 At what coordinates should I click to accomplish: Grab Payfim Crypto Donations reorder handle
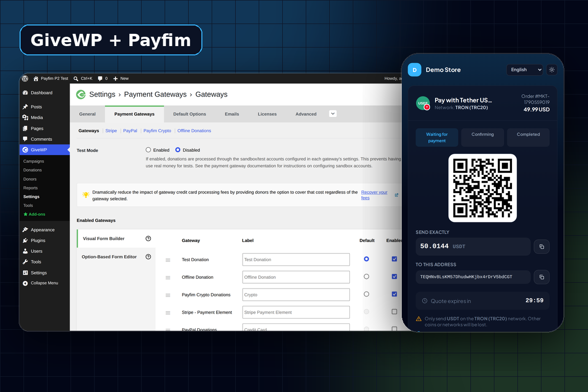(168, 295)
